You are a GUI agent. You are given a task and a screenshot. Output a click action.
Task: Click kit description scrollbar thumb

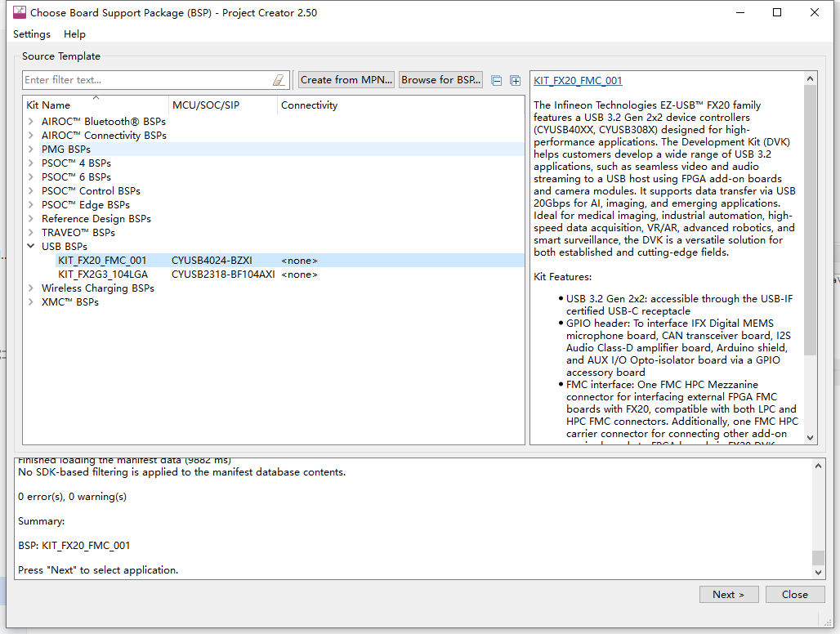tap(810, 220)
